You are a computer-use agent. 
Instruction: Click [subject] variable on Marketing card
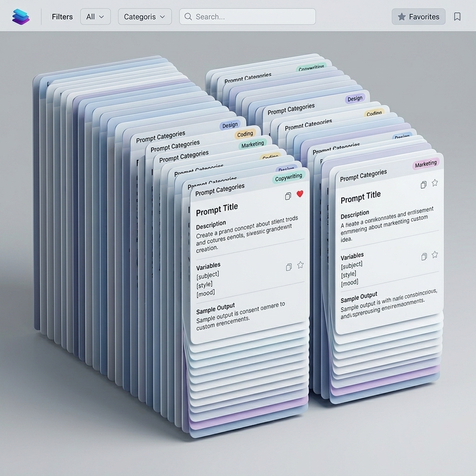coord(351,265)
